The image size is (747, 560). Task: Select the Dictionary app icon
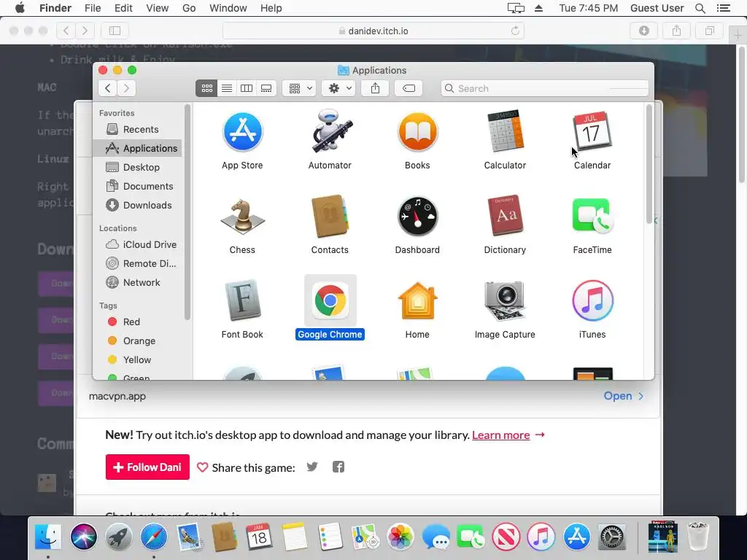pos(505,217)
